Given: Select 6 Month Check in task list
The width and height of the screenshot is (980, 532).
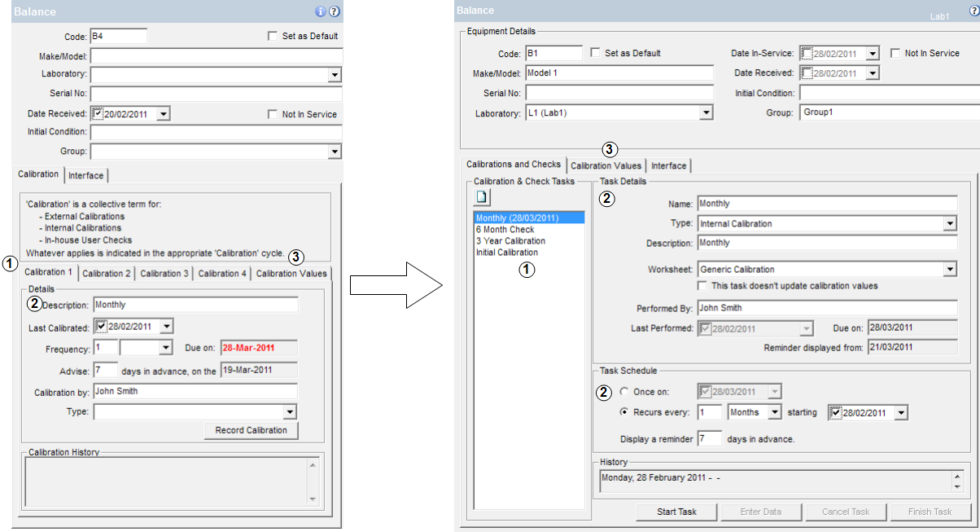Looking at the screenshot, I should [505, 230].
